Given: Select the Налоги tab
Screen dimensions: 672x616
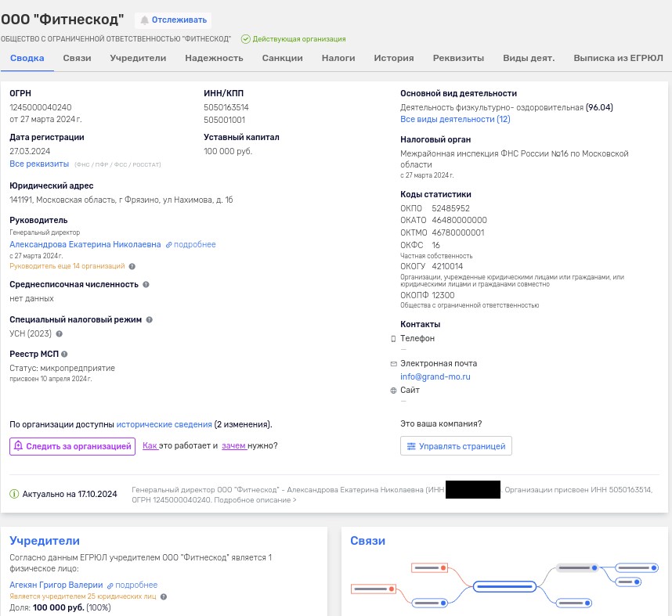Looking at the screenshot, I should (x=338, y=58).
